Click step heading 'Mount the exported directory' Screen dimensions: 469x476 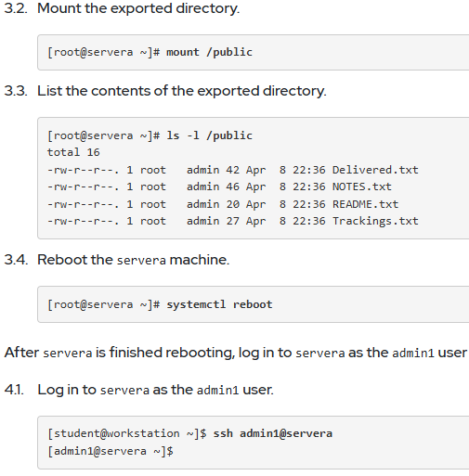tap(138, 8)
